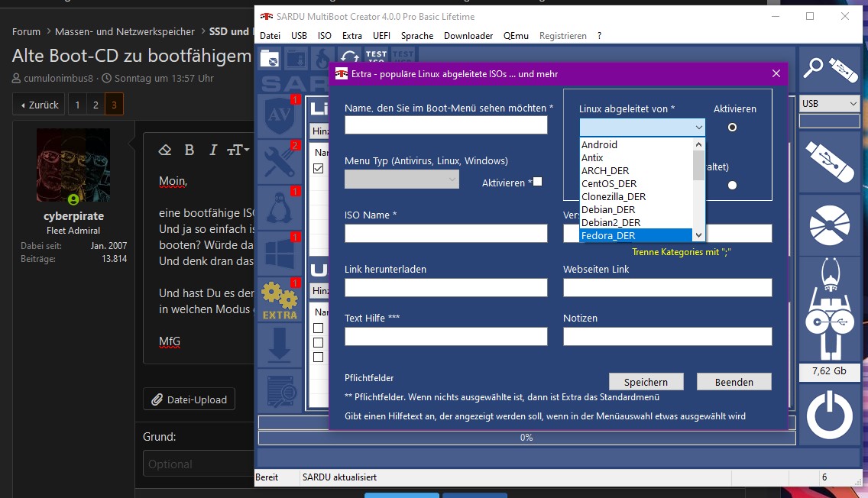Click the create USB stick icon
Image resolution: width=868 pixels, height=498 pixels.
click(x=829, y=161)
